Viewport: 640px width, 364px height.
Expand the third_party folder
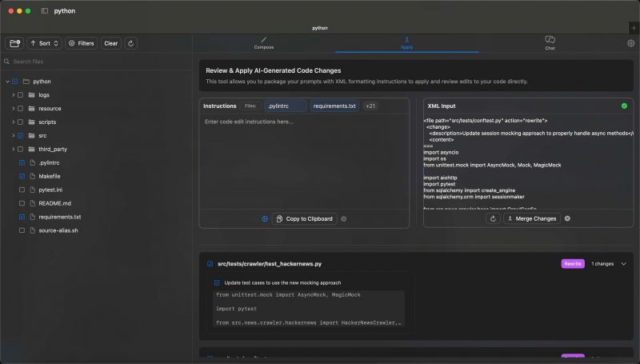(x=13, y=150)
